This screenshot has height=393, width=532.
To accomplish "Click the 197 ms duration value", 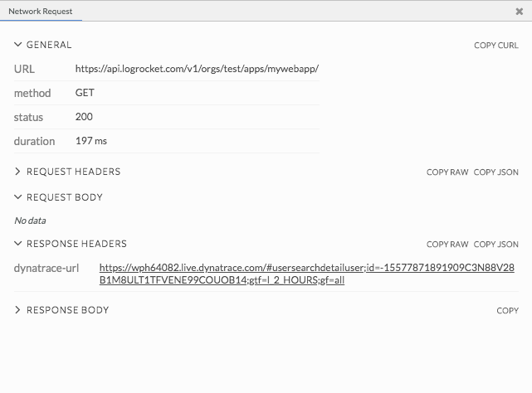I will [x=91, y=141].
